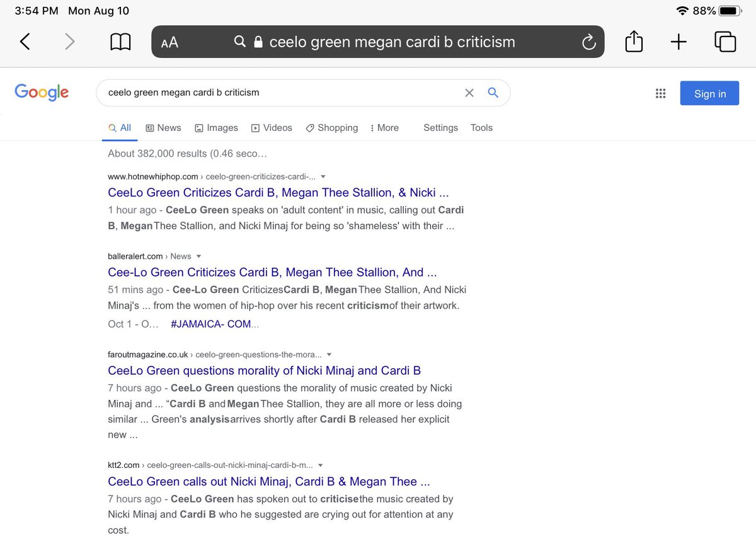Expand balleralert.com result options arrow
Viewport: 756px width, 539px height.
[199, 256]
